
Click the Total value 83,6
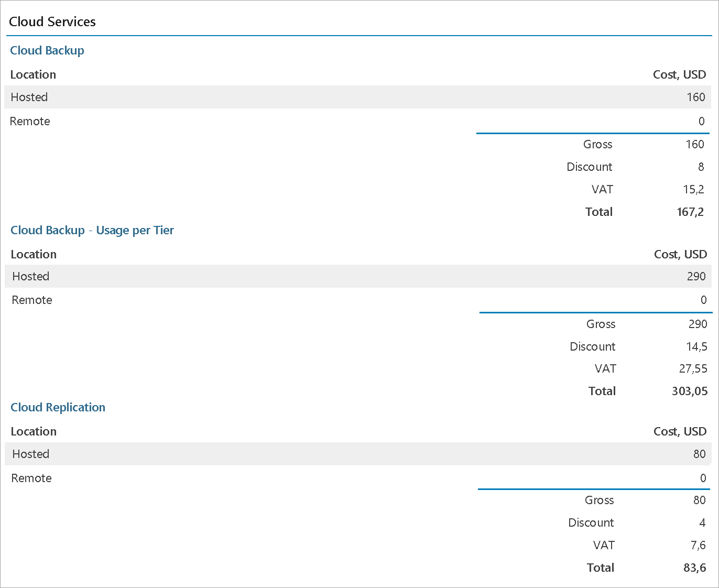[x=695, y=568]
